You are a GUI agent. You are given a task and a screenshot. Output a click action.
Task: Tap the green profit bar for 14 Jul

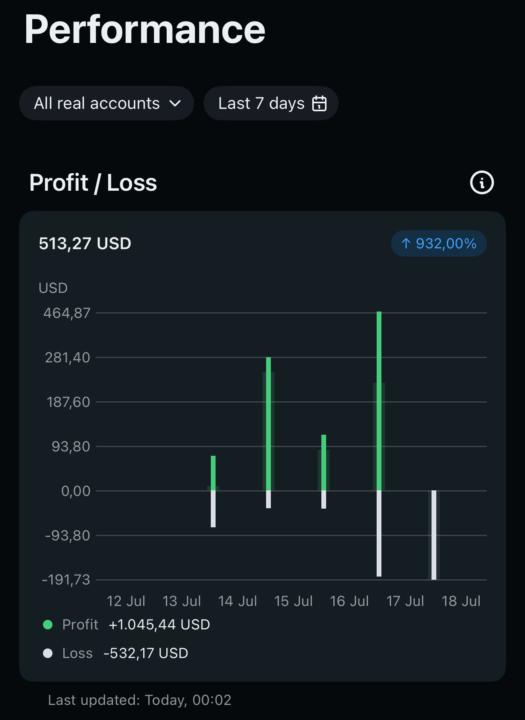(x=268, y=424)
